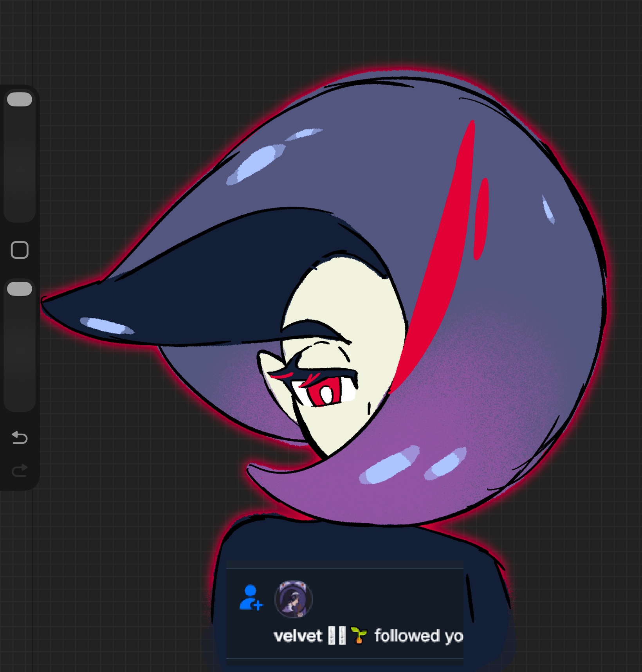The image size is (642, 672).
Task: Click the short red hair streak
Action: 481,219
